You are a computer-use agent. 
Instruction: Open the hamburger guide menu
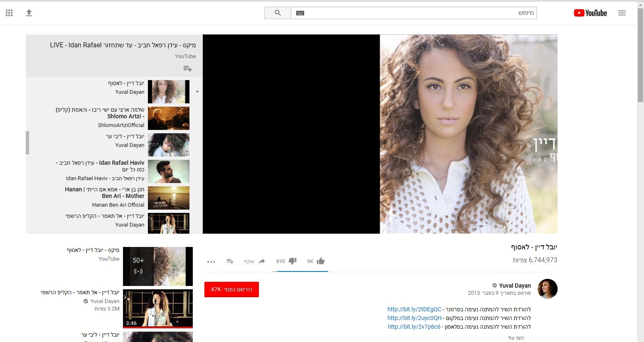coord(622,13)
